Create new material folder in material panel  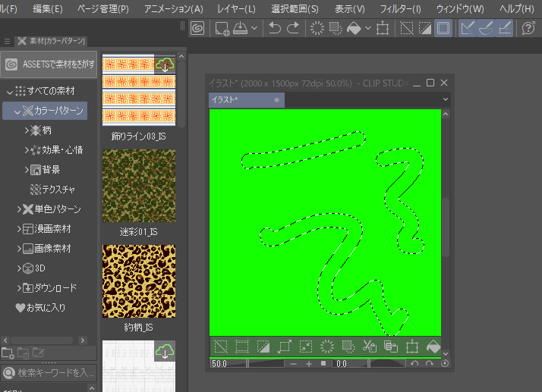click(x=8, y=353)
